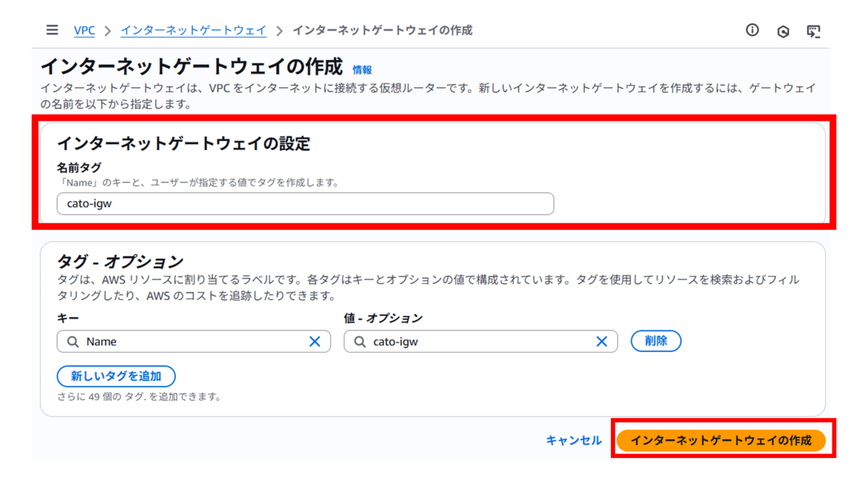
Task: Click the orange インターネットゲートウェイの作成 button
Action: click(721, 440)
